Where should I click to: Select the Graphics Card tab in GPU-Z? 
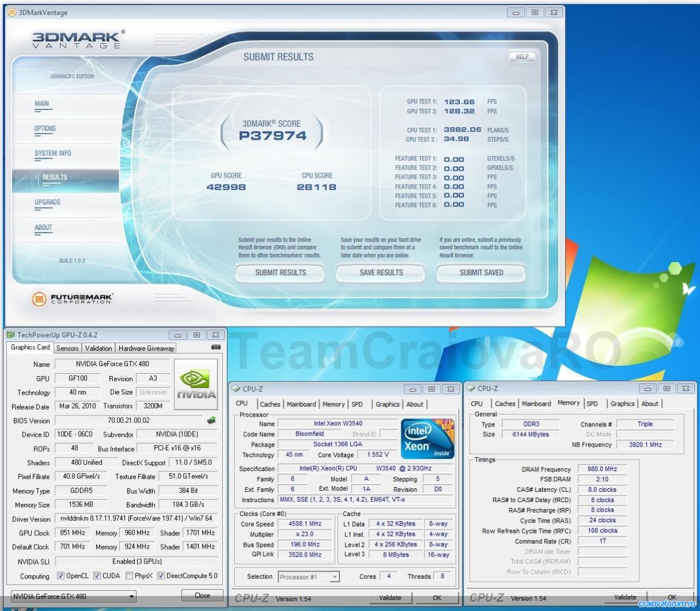click(x=31, y=347)
